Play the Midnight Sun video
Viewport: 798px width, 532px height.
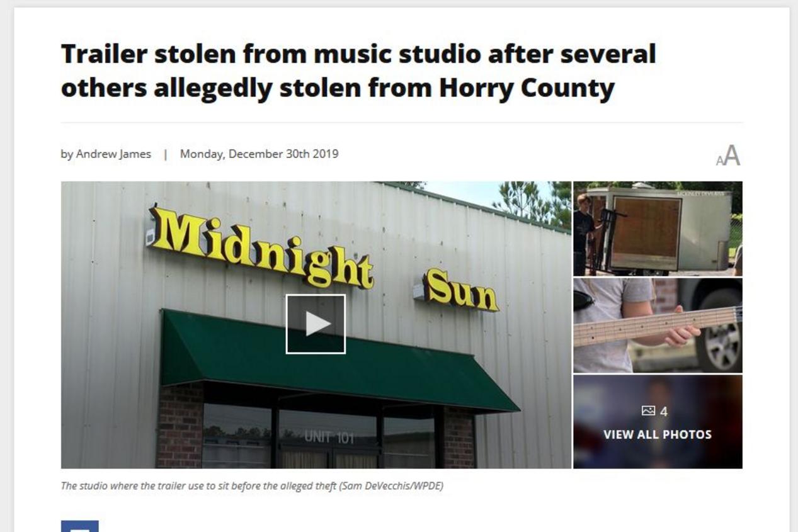pos(316,324)
